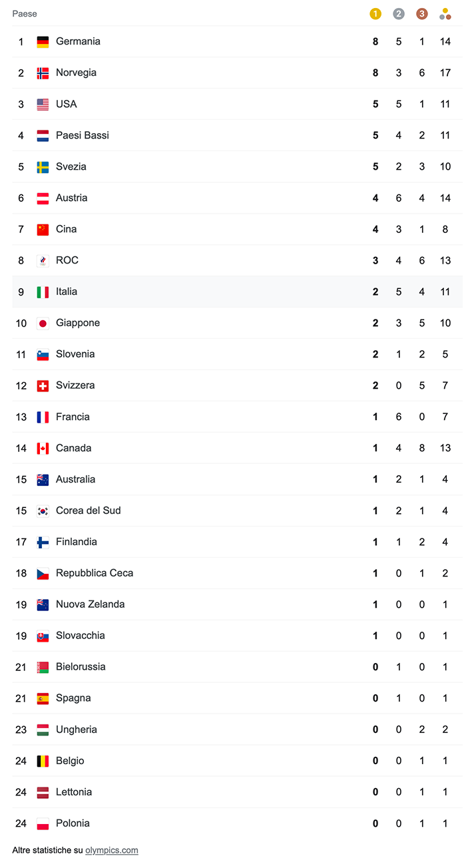
Task: Click the Francia country name
Action: 73,417
